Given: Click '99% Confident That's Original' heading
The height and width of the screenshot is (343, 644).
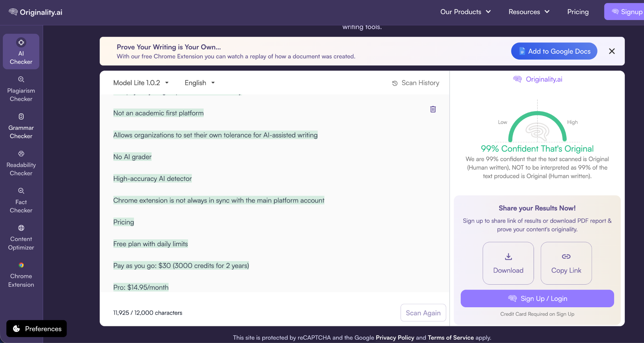Looking at the screenshot, I should point(537,149).
